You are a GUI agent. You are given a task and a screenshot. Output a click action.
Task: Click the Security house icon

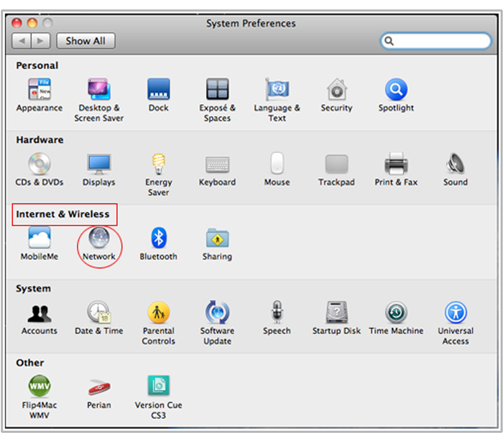tap(337, 90)
